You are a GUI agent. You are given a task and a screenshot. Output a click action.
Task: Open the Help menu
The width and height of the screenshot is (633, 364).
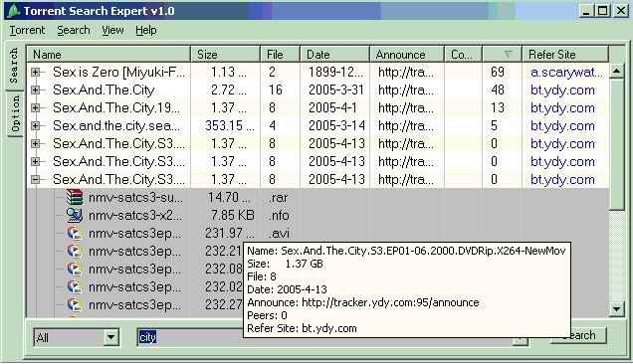(145, 30)
